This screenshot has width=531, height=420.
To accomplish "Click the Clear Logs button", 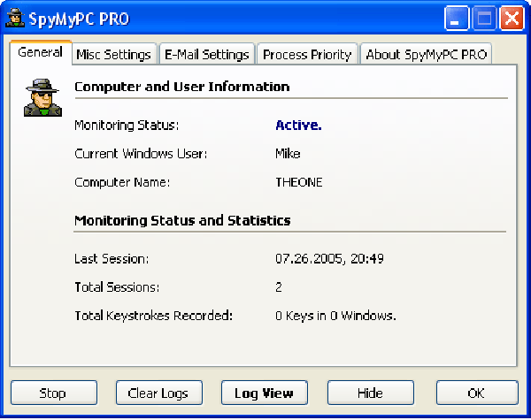I will pos(159,393).
